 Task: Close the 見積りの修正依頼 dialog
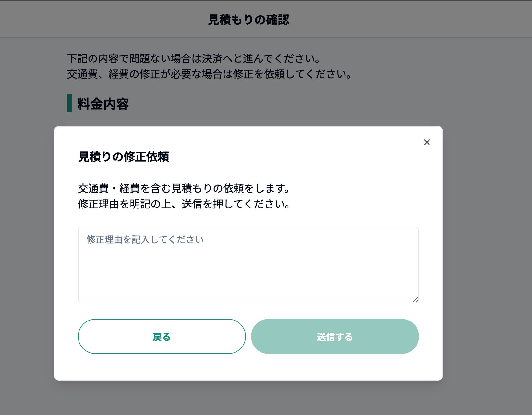tap(427, 142)
